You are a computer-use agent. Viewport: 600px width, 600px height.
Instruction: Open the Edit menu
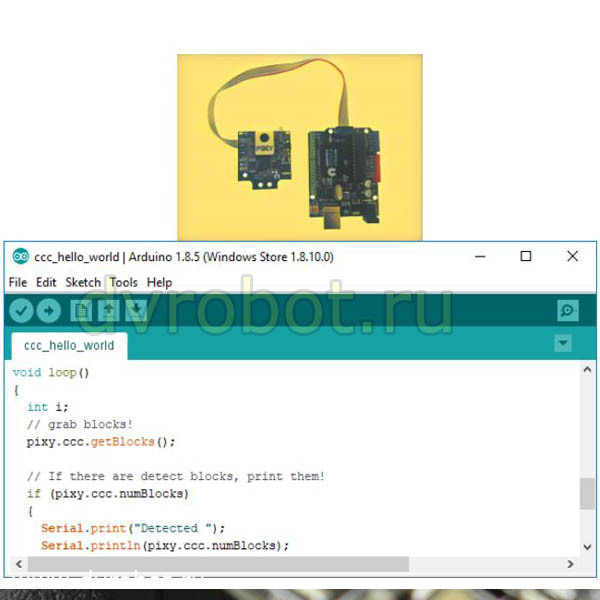click(46, 282)
